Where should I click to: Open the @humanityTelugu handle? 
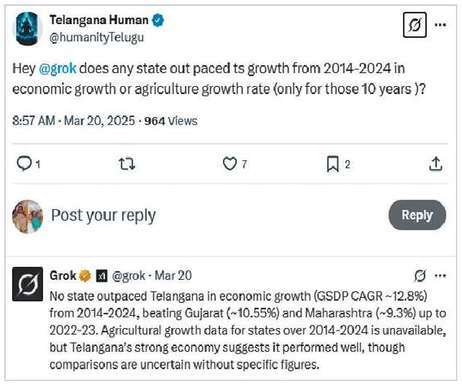(97, 37)
